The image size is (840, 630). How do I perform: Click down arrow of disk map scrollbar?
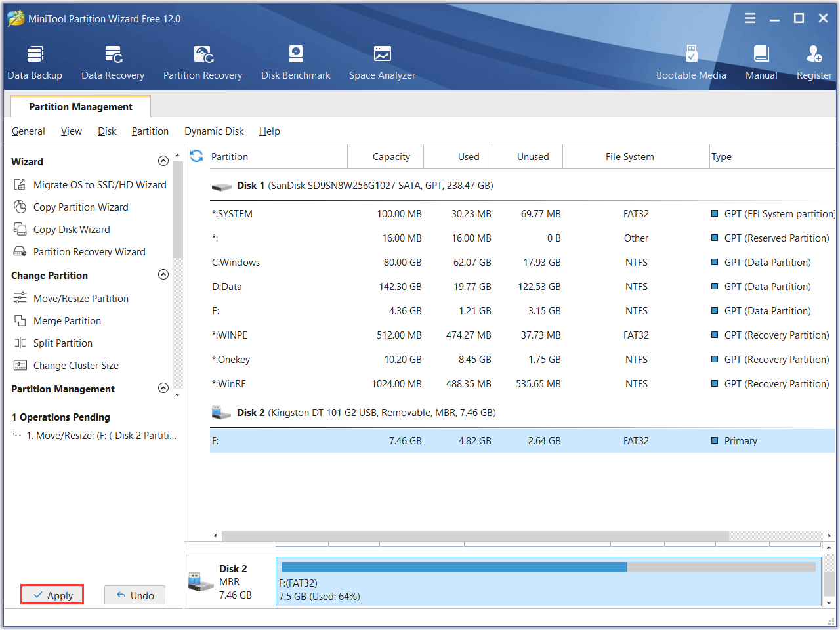829,603
